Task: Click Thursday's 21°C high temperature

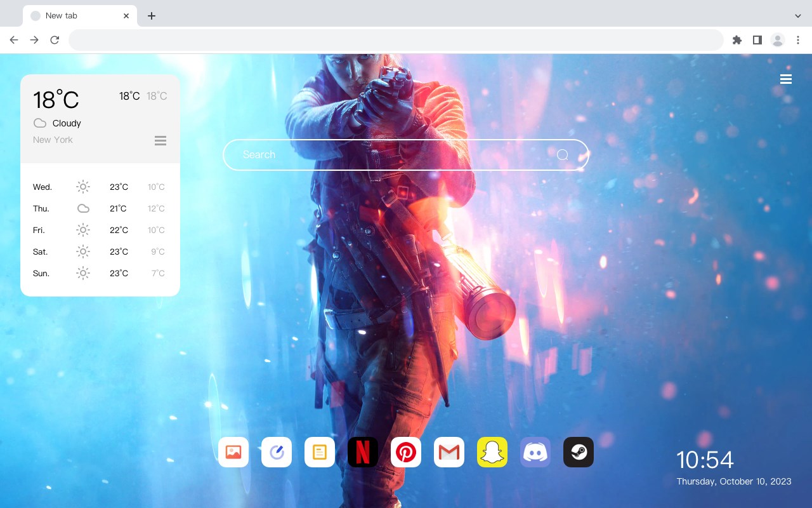Action: click(119, 209)
